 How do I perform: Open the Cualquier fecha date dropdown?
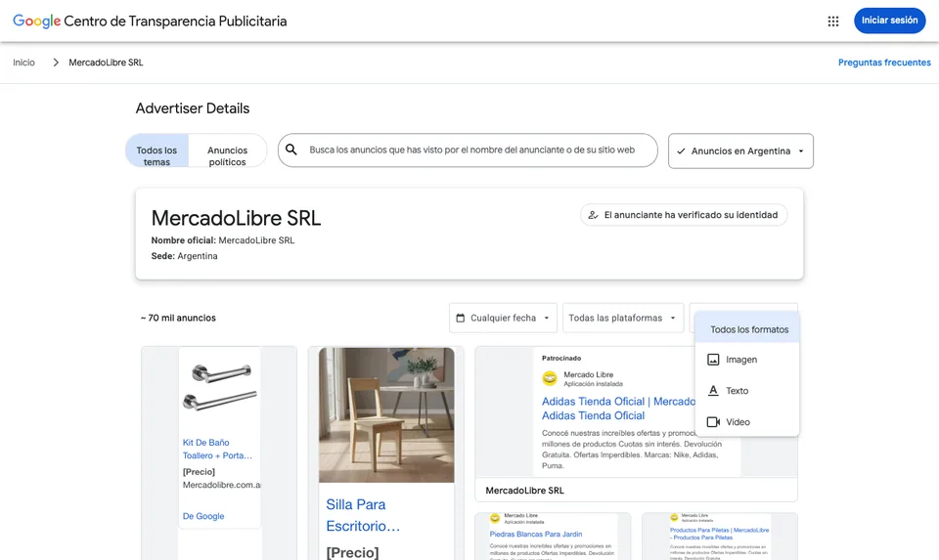[503, 318]
